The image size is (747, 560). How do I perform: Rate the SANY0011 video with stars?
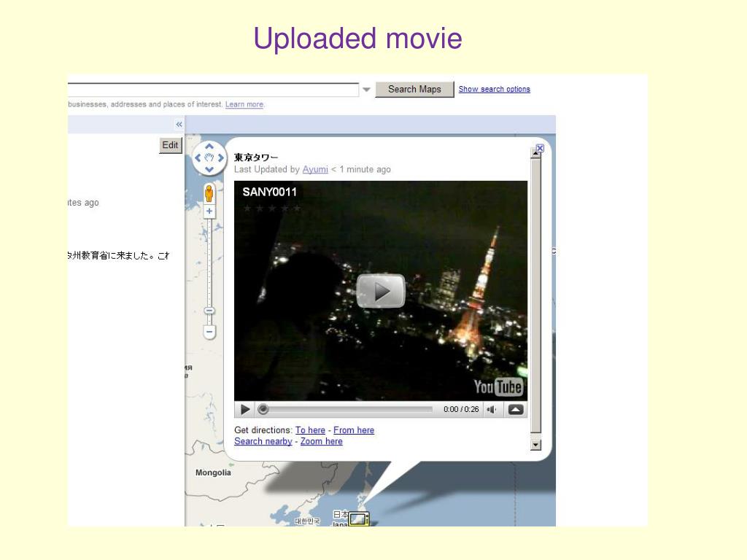point(271,208)
